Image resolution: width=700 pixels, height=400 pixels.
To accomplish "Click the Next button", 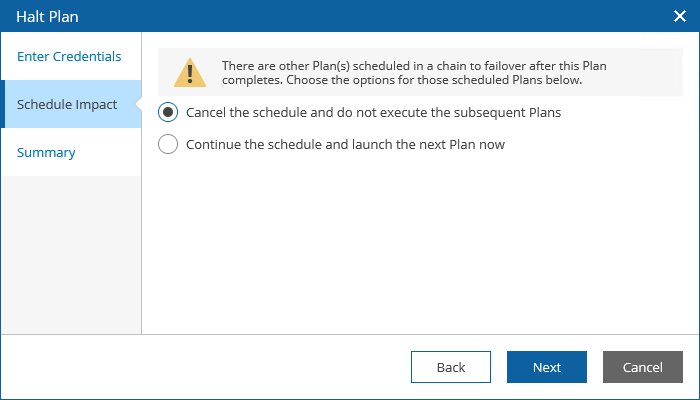I will (x=546, y=367).
